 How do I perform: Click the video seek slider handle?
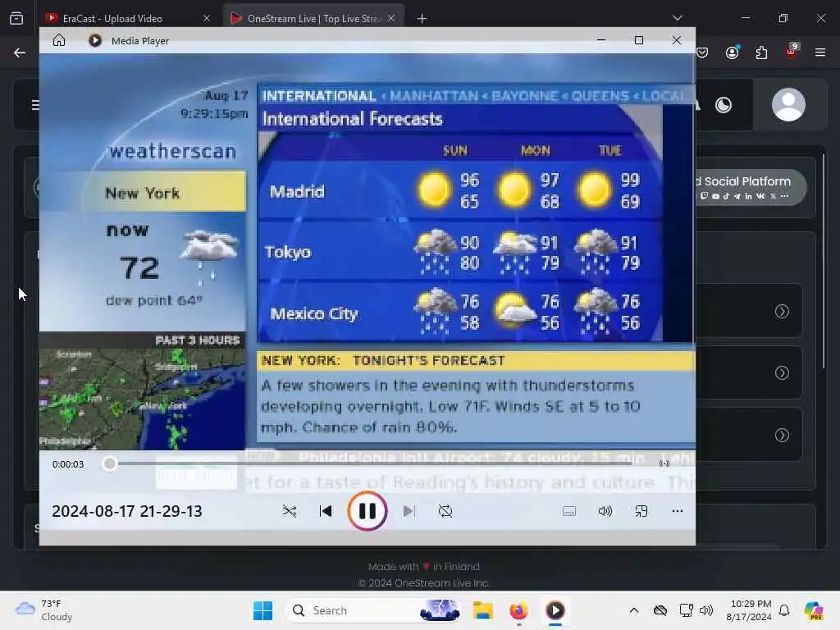click(x=110, y=464)
